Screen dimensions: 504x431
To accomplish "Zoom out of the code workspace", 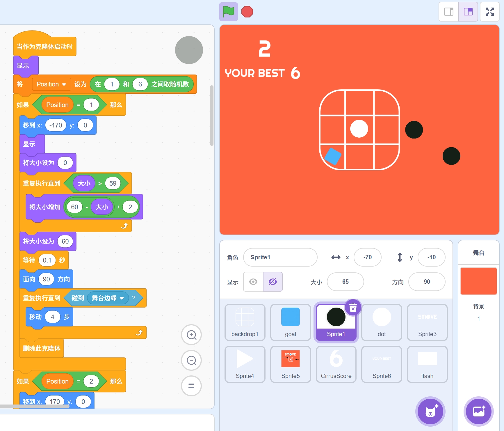I will point(191,361).
